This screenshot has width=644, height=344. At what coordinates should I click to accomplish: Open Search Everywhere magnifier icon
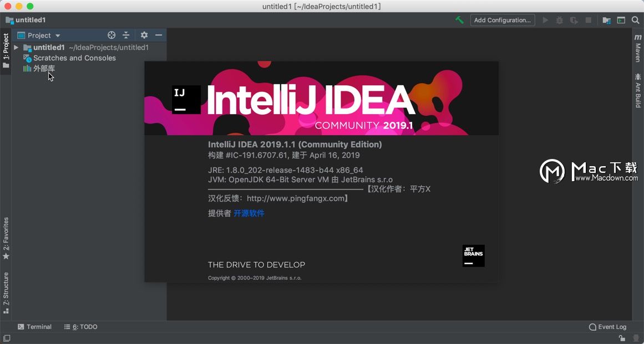coord(635,20)
